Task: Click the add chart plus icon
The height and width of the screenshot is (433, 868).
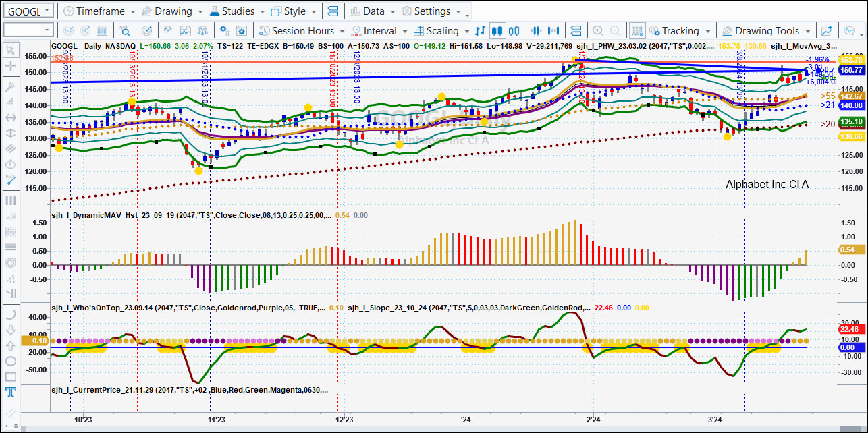Action: coord(827,31)
